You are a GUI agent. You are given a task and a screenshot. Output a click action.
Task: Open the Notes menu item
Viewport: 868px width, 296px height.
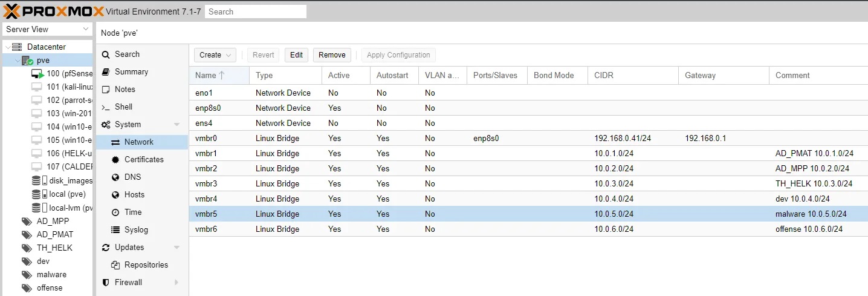tap(143, 89)
